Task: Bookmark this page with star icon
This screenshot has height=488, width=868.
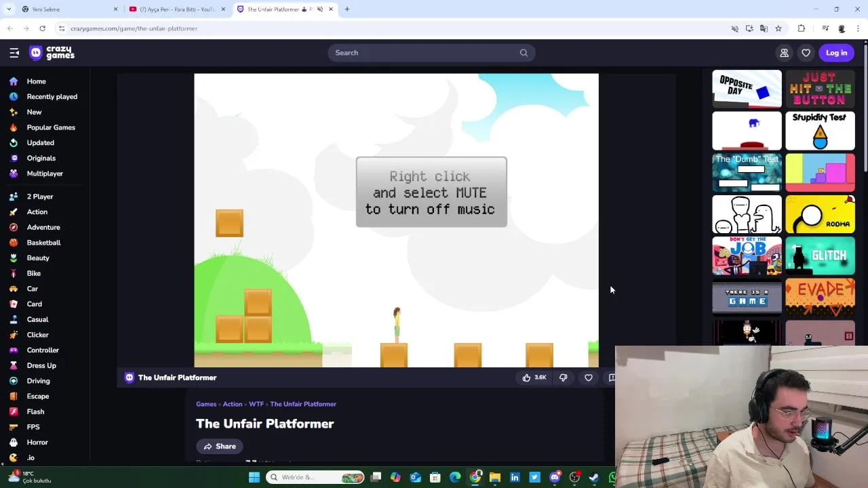Action: click(x=778, y=28)
